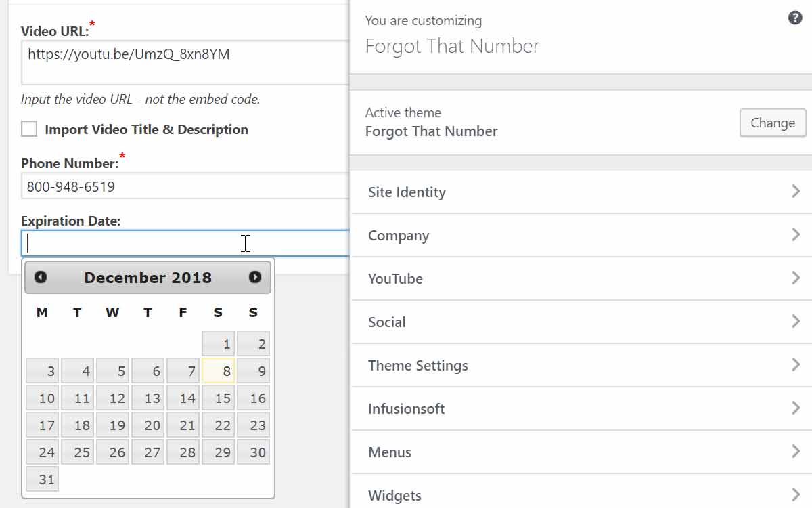Select December 10 in the calendar
The width and height of the screenshot is (812, 508).
point(43,398)
